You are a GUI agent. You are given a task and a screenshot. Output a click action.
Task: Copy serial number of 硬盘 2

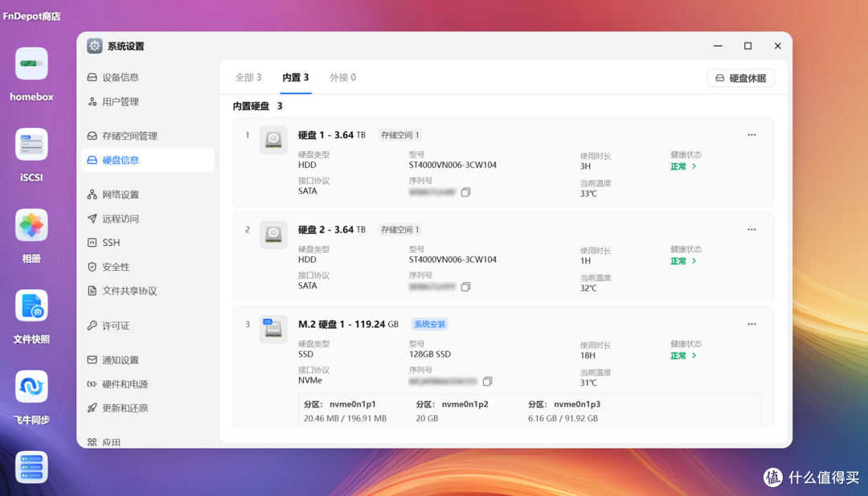pyautogui.click(x=465, y=287)
